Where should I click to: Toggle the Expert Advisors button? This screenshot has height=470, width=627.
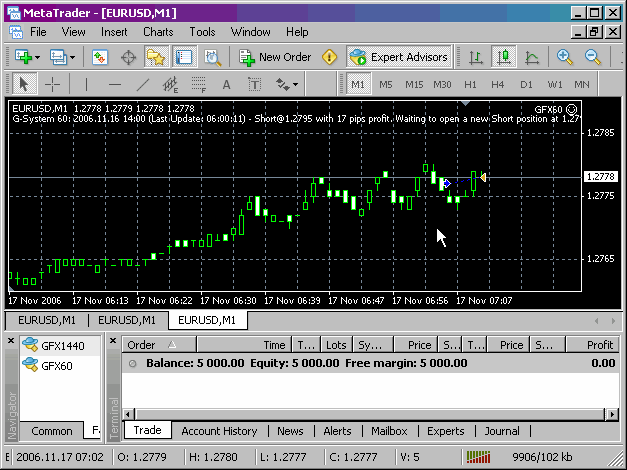pos(399,57)
